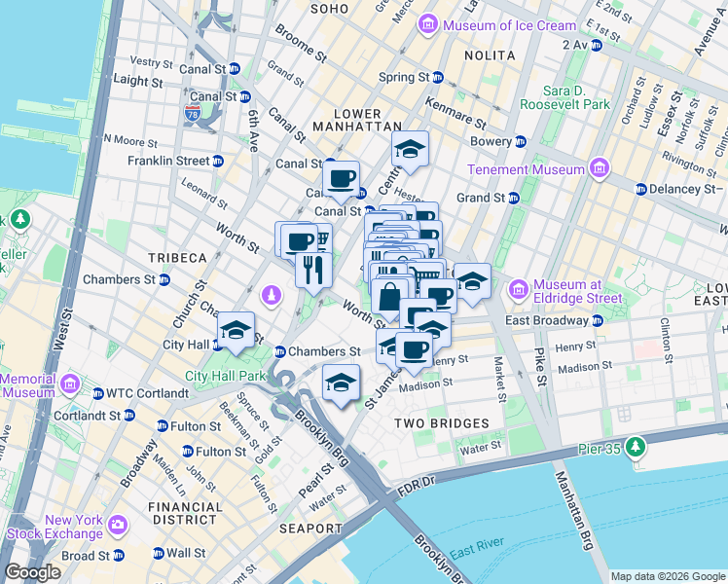Image resolution: width=728 pixels, height=584 pixels.
Task: Click the school marker near Centre St north
Action: pos(410,150)
